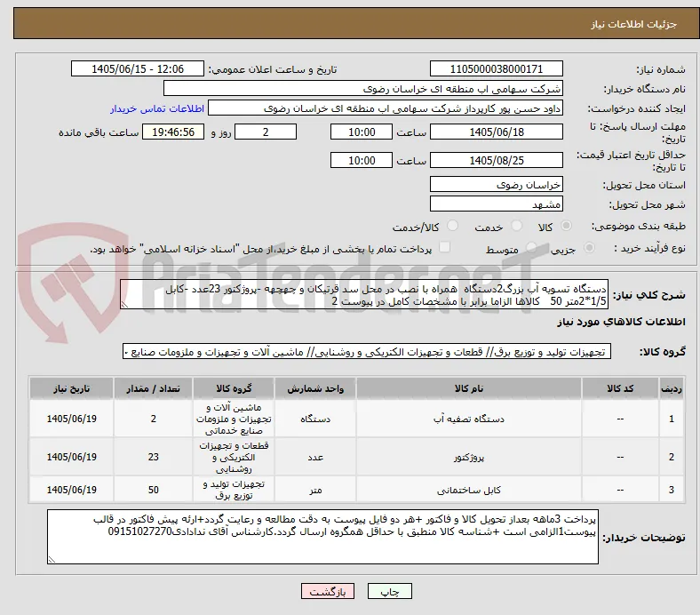
Task: Click the توضیحات خریدار label
Action: point(644,538)
